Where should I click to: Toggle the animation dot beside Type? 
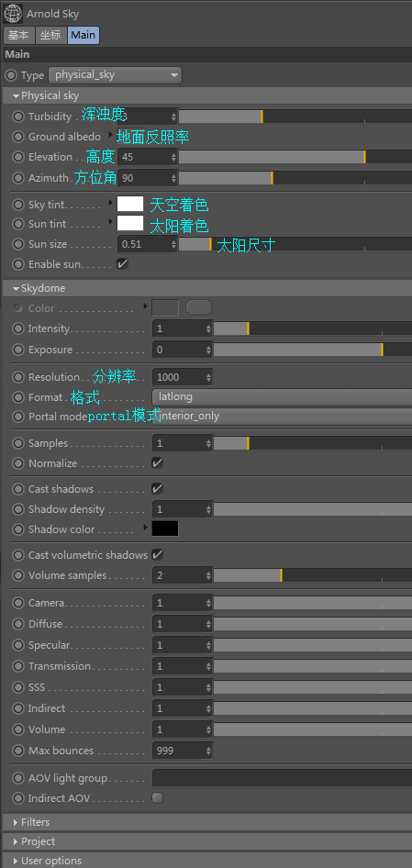click(x=10, y=74)
